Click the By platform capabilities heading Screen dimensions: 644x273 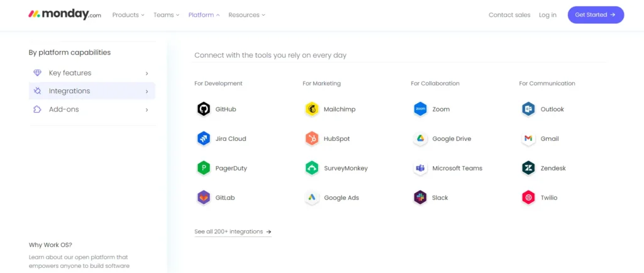tap(69, 53)
